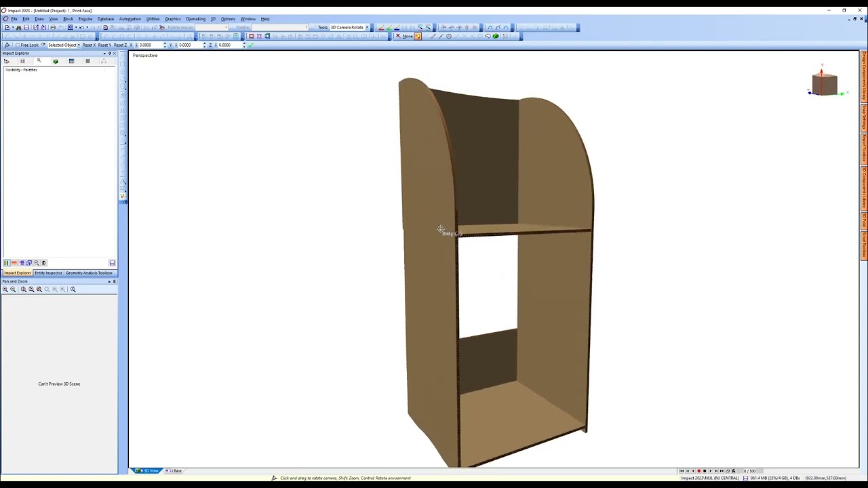Click the Reset Y button
Viewport: 868px width, 488px height.
104,45
